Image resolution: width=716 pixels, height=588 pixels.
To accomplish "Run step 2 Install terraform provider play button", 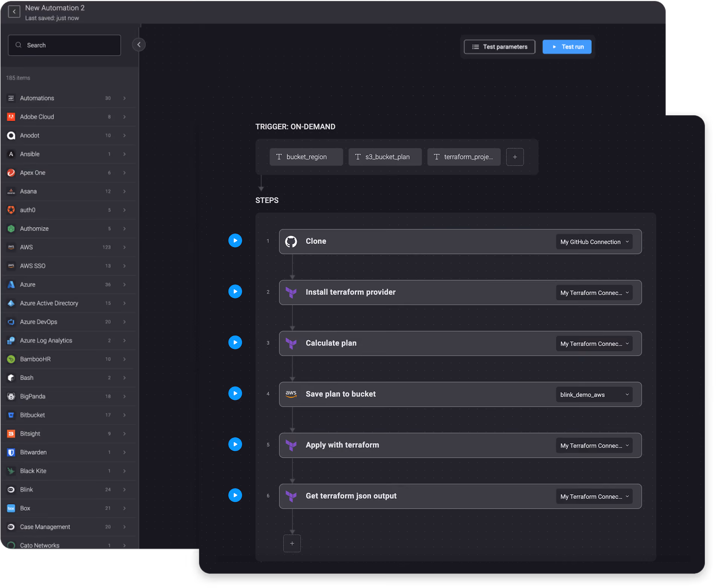I will coord(235,291).
